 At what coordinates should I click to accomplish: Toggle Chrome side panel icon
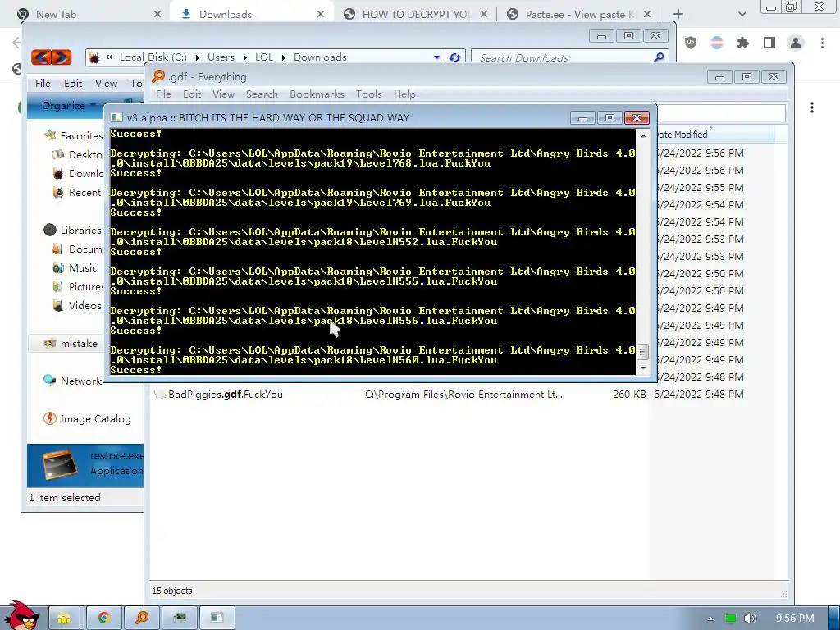(x=769, y=43)
